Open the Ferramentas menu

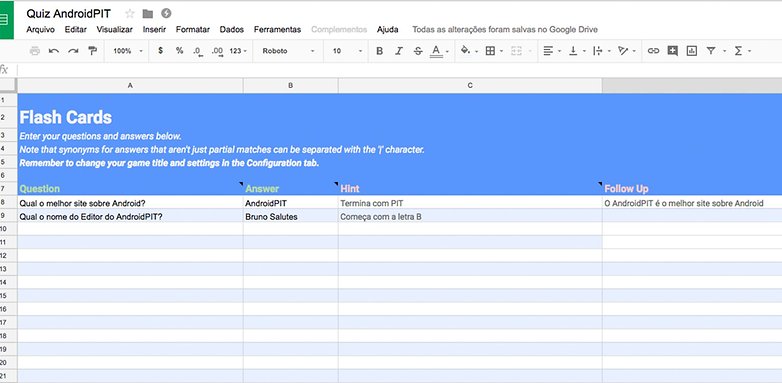click(277, 29)
